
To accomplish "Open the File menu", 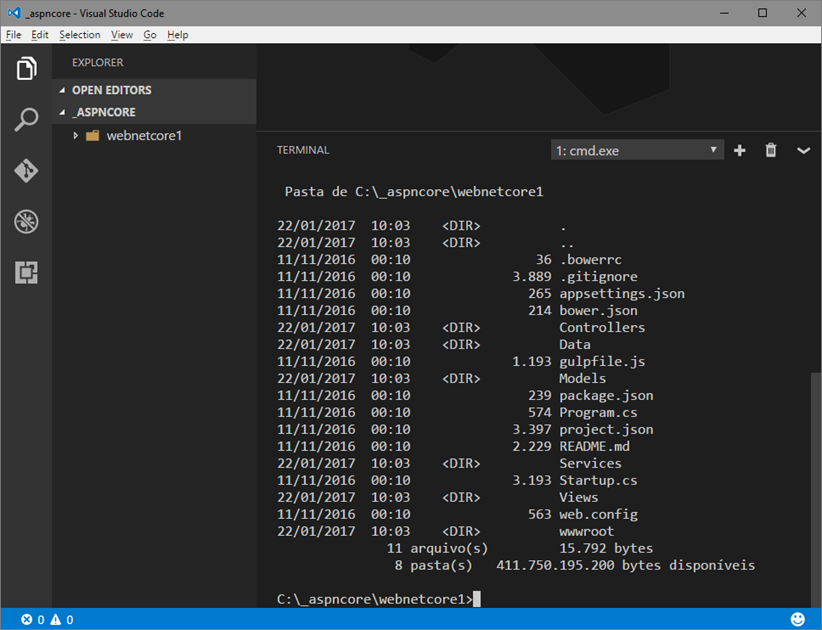I will coord(14,35).
